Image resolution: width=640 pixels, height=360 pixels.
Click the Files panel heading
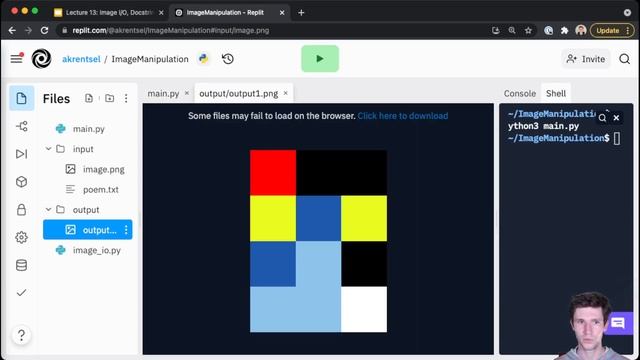[56, 99]
